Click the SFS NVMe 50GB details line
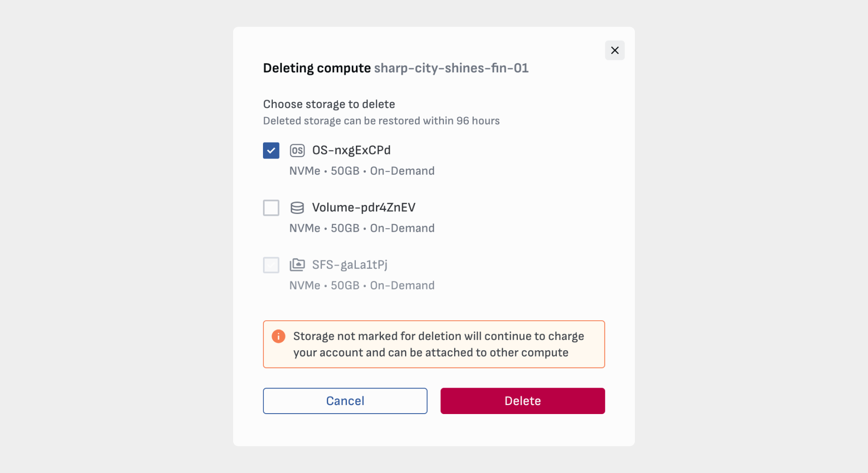The image size is (868, 473). click(x=362, y=285)
